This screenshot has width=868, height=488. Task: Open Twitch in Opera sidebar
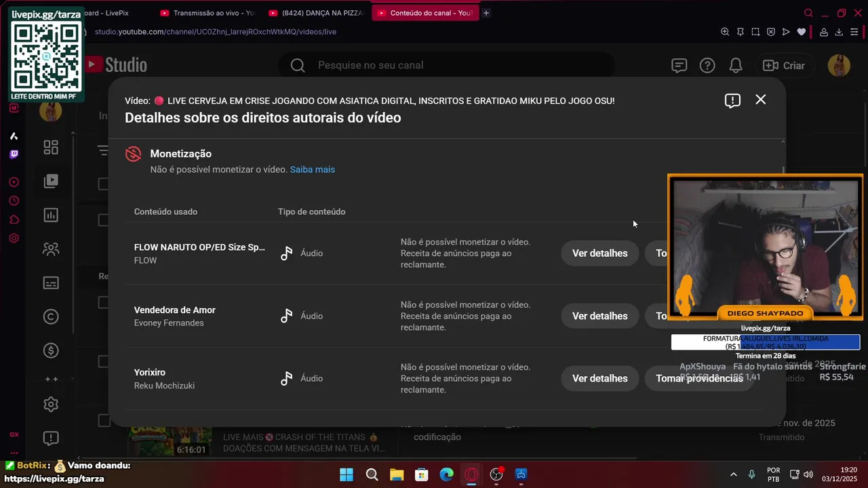[x=14, y=154]
